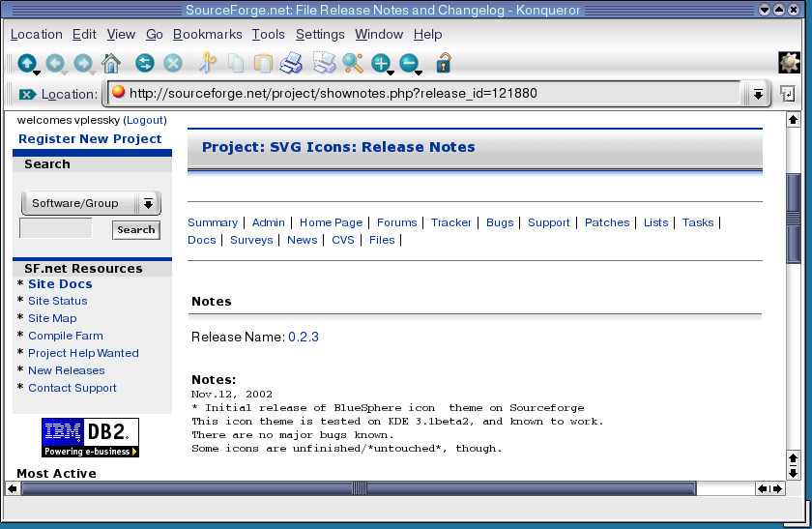
Task: Click the Print Frame icon
Action: tap(324, 63)
